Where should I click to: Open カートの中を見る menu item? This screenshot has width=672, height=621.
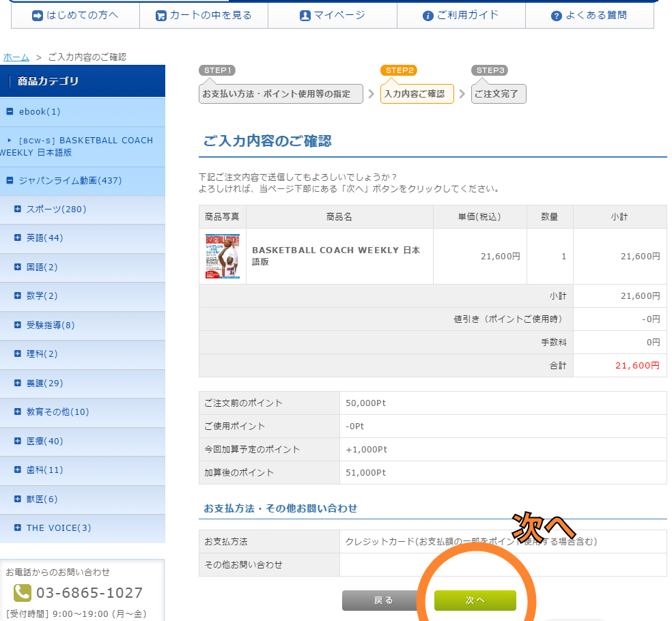click(x=204, y=16)
